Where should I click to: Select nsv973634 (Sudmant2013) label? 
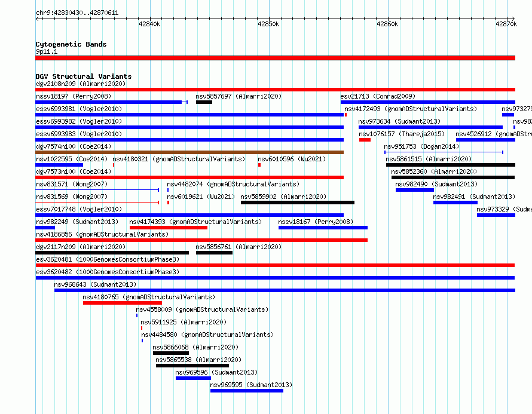[x=399, y=121]
